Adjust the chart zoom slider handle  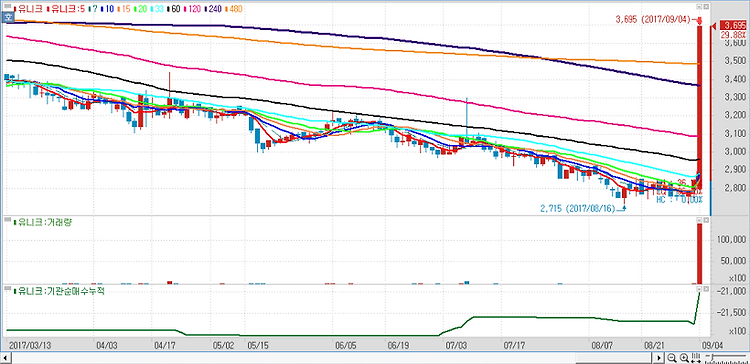(713, 358)
